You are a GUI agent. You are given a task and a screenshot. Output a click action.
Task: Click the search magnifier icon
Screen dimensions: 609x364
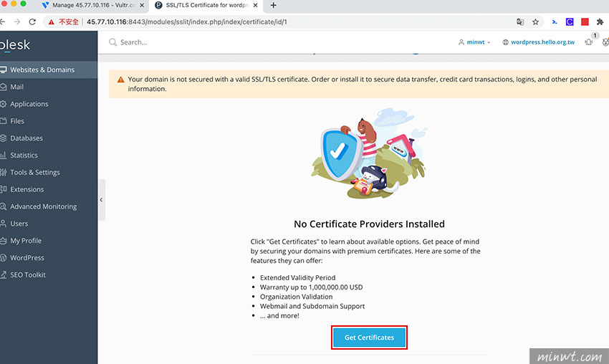click(112, 42)
